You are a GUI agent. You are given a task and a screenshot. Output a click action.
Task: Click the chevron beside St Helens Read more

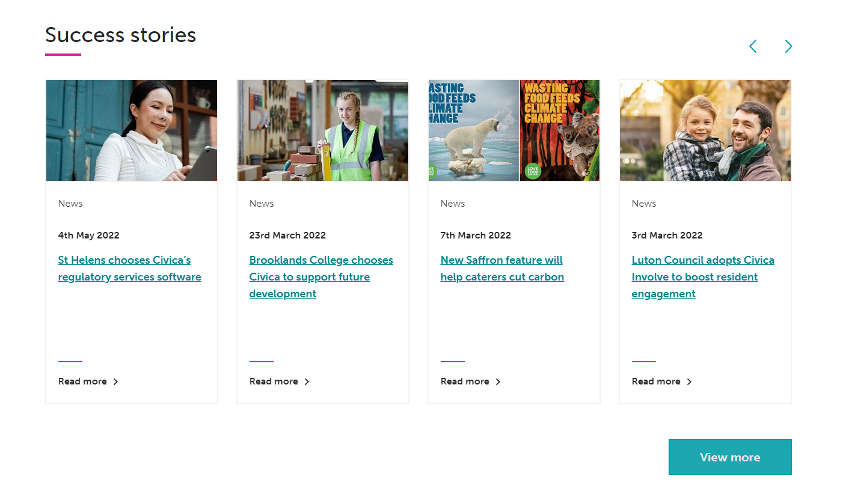116,381
